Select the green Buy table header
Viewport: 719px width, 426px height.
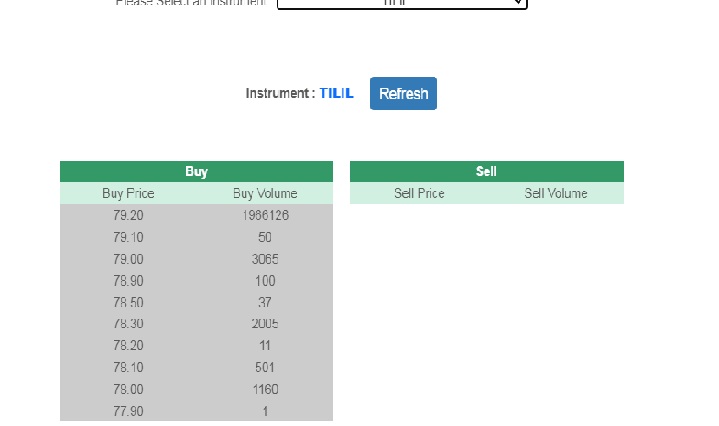196,172
